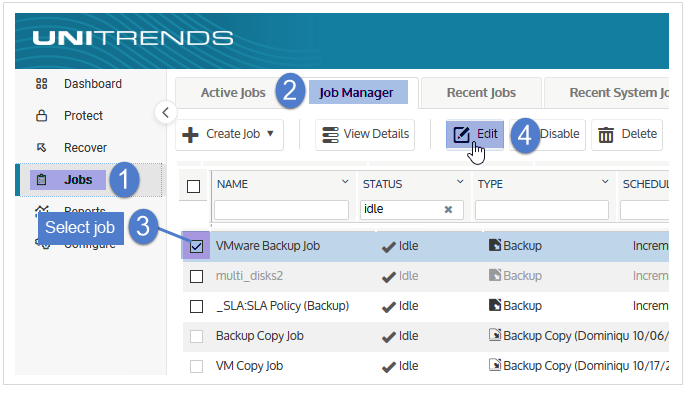Uncheck the VMware Backup Job checkbox
Viewport: 698px width, 401px height.
pyautogui.click(x=196, y=246)
